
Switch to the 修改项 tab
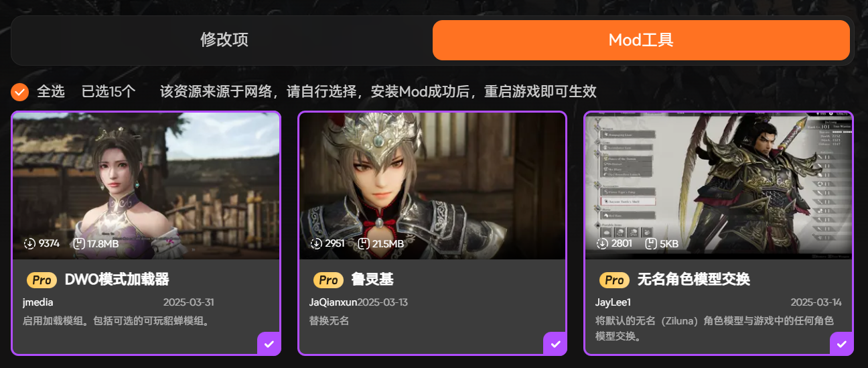[x=224, y=40]
